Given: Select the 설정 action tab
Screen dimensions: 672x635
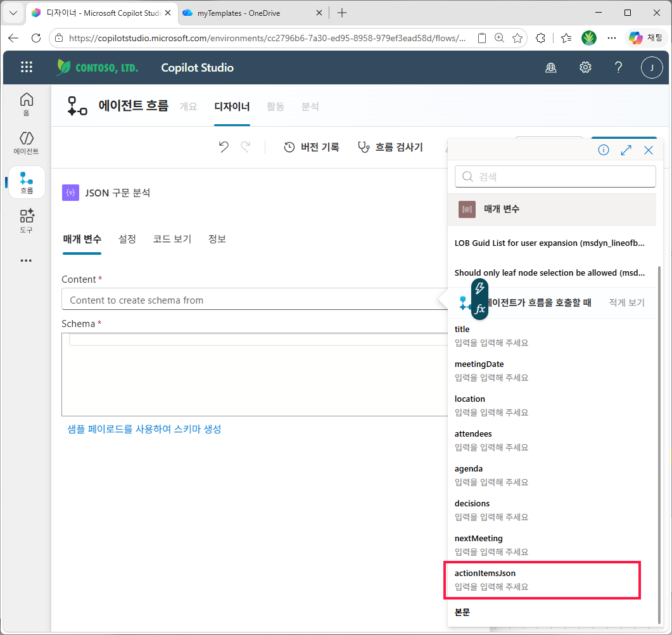Looking at the screenshot, I should (127, 239).
